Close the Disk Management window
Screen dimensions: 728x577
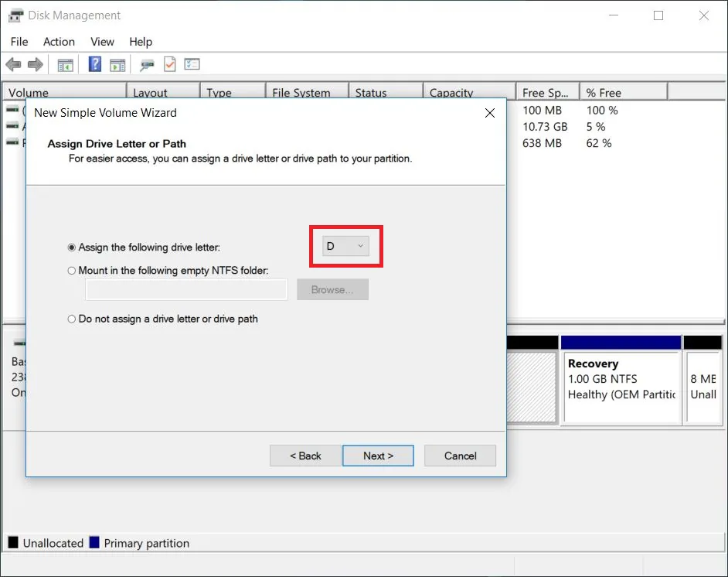pos(704,15)
